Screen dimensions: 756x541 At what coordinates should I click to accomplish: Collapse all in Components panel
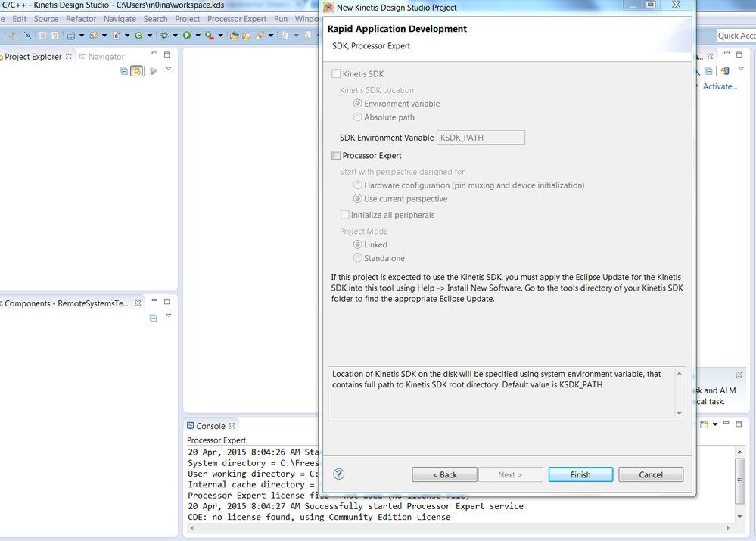pyautogui.click(x=154, y=319)
